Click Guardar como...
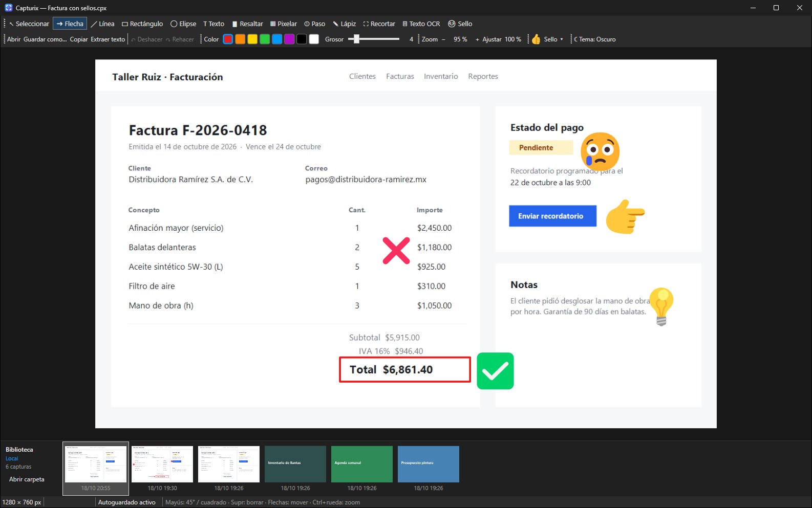812x508 pixels. pyautogui.click(x=45, y=39)
